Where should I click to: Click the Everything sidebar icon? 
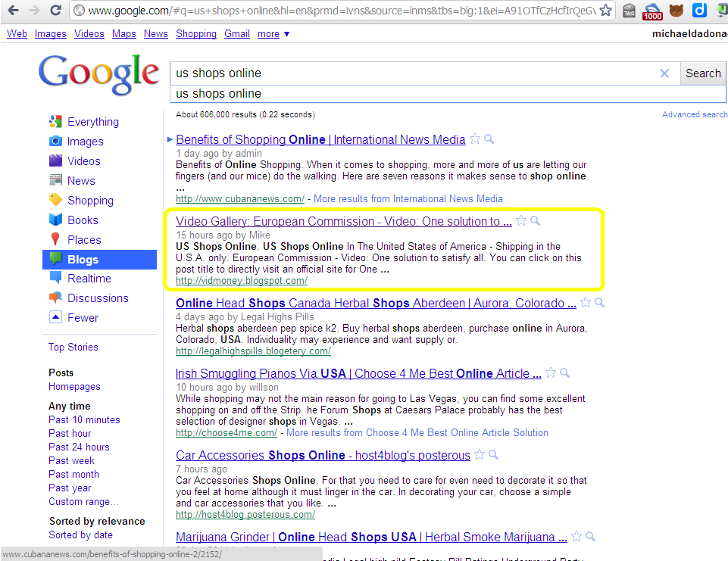point(55,122)
